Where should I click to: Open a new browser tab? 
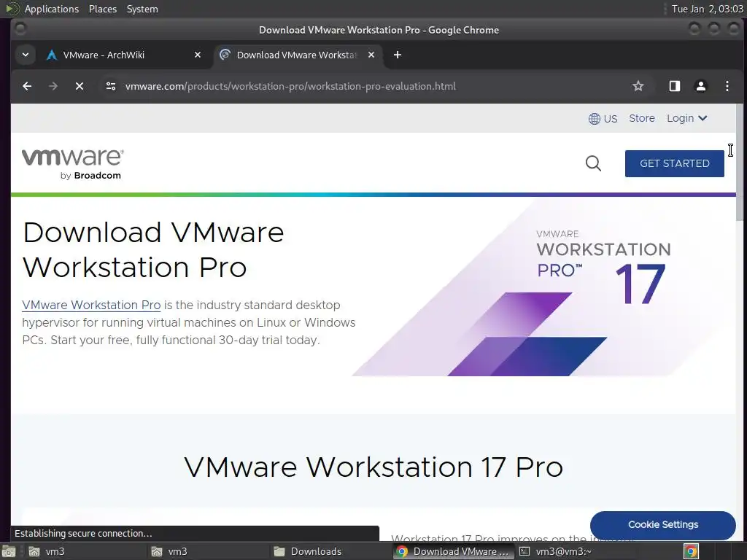point(398,55)
